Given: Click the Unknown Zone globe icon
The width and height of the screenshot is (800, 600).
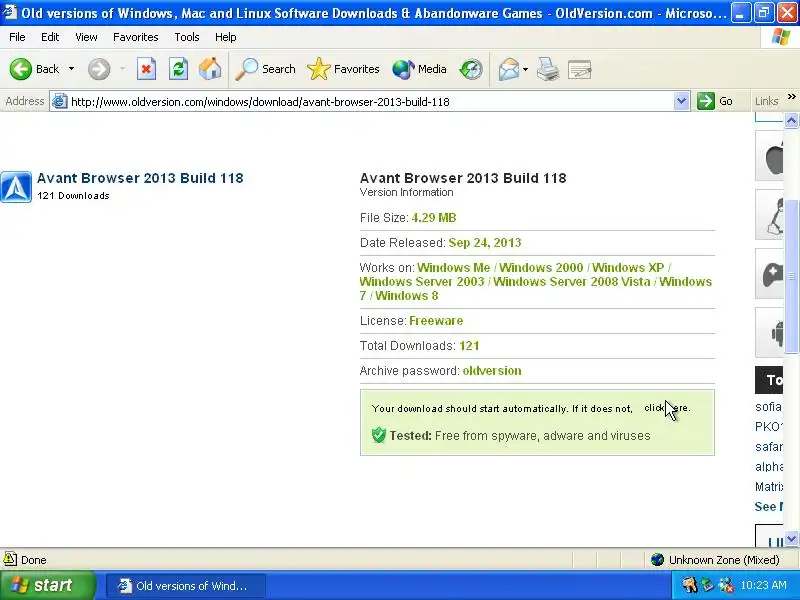Looking at the screenshot, I should 657,560.
